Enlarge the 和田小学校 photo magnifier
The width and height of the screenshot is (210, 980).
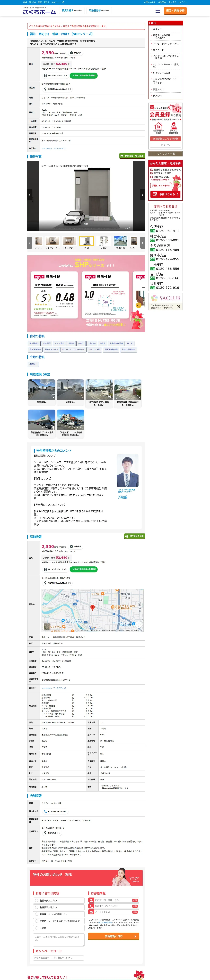point(110,396)
